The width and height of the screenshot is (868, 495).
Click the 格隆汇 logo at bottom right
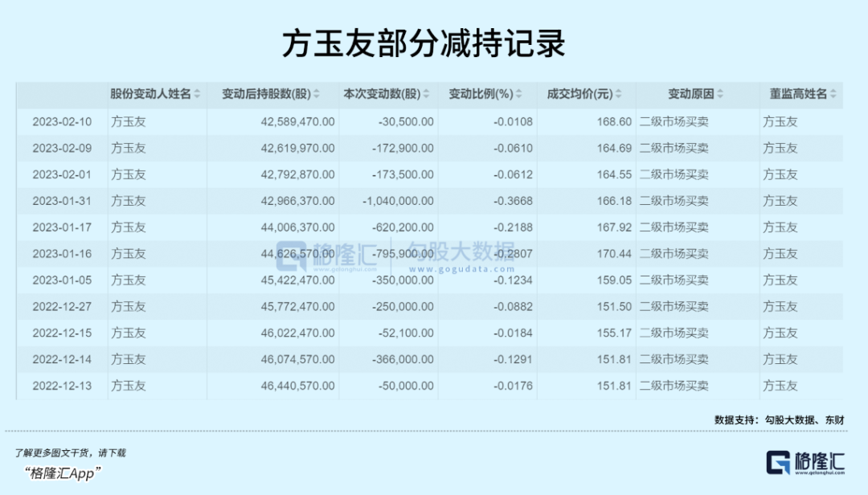pyautogui.click(x=805, y=463)
